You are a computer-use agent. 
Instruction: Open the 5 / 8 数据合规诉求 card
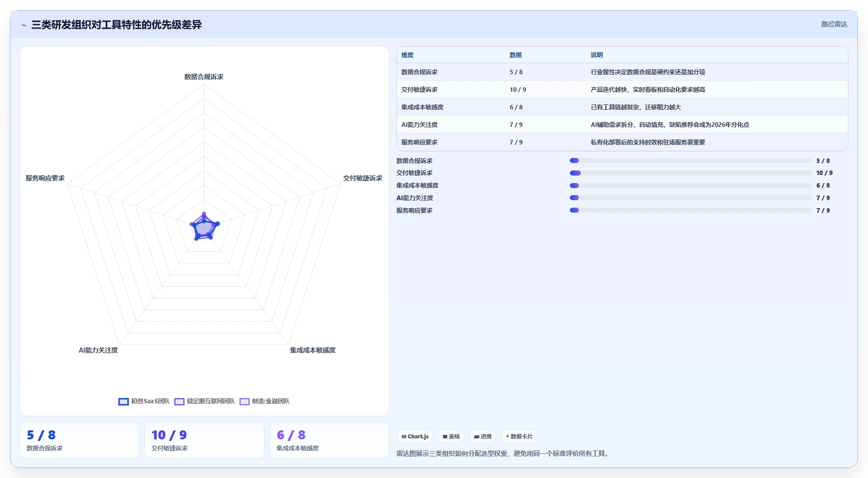(x=79, y=440)
